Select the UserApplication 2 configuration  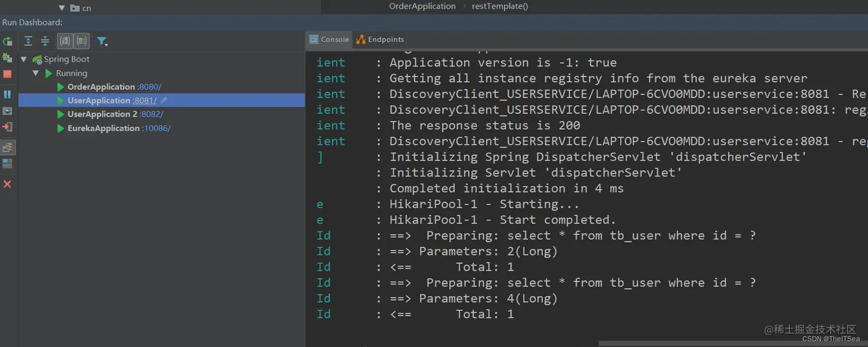[102, 114]
